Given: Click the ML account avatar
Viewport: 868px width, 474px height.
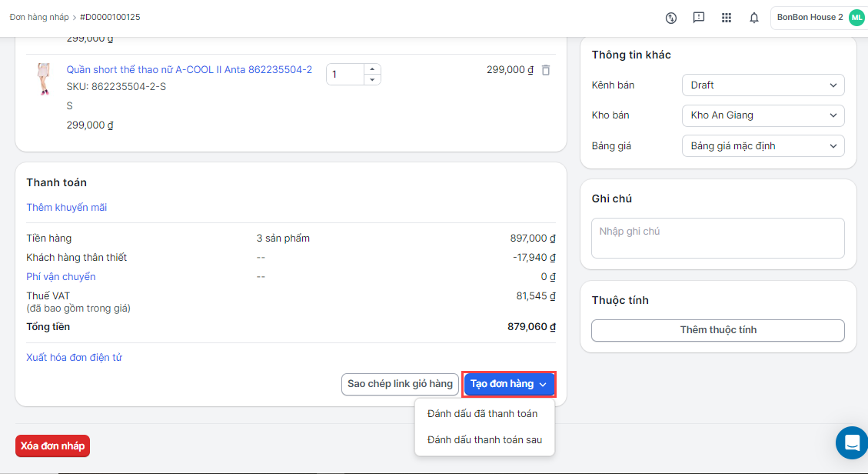Looking at the screenshot, I should (x=856, y=18).
